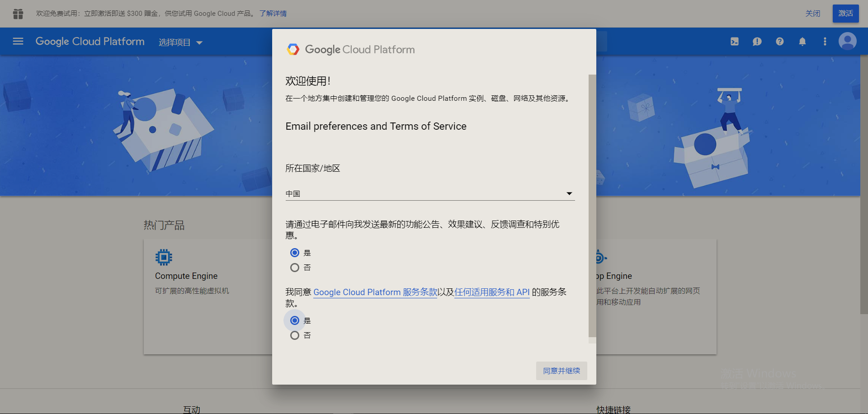Open the feedback alert icon
The image size is (868, 414).
757,42
